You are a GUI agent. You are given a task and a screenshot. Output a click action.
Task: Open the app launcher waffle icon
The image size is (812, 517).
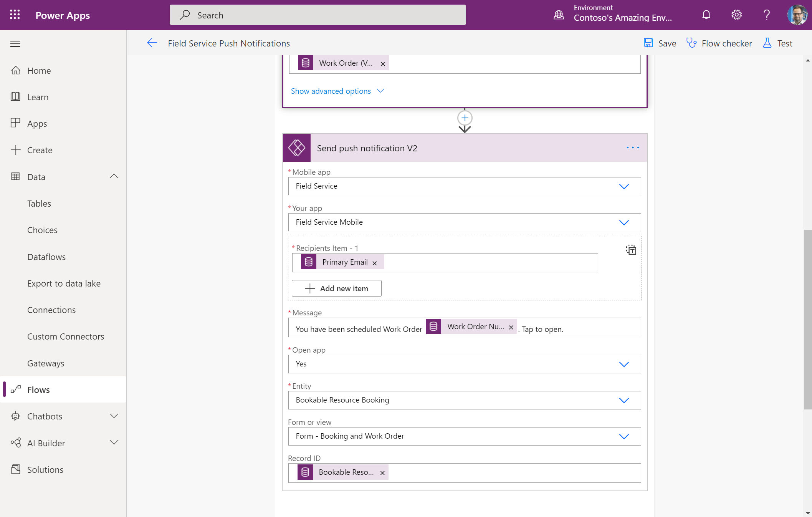click(15, 15)
